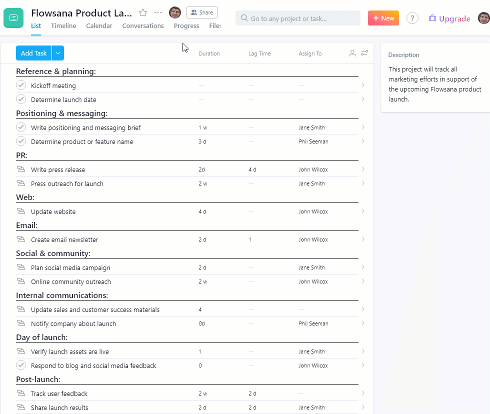
Task: Click lag time 4 d for press release
Action: coord(252,169)
